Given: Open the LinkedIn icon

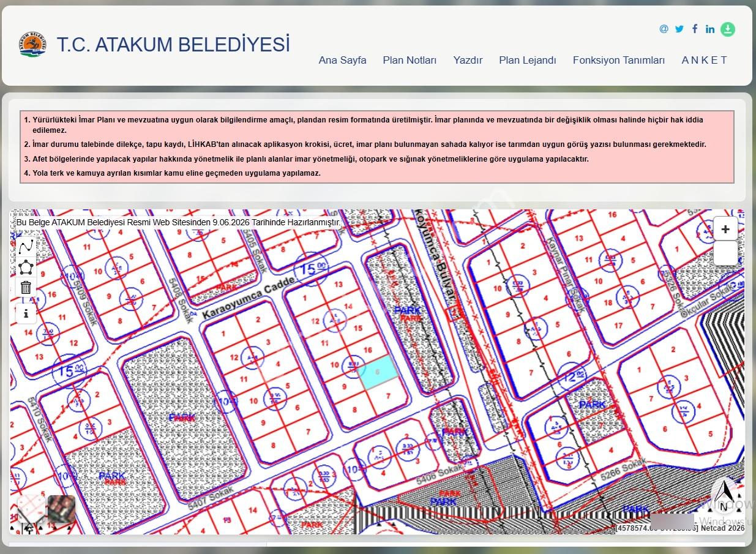Looking at the screenshot, I should click(710, 29).
